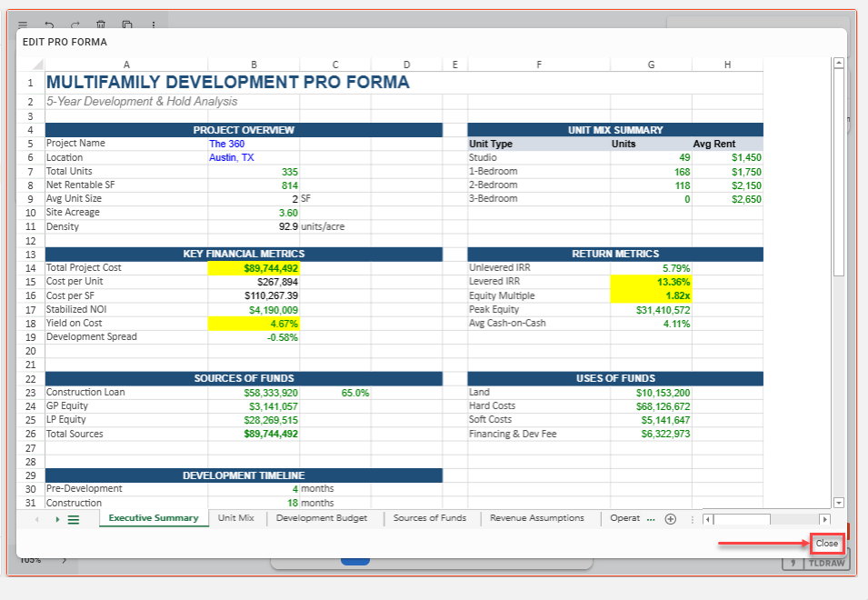Switch to the Executive Summary tab

[x=154, y=518]
